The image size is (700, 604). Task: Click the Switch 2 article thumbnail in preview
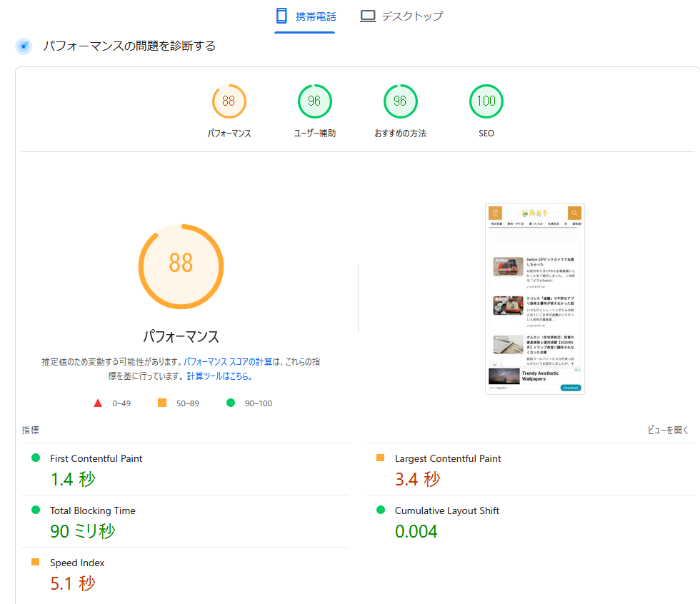click(508, 266)
